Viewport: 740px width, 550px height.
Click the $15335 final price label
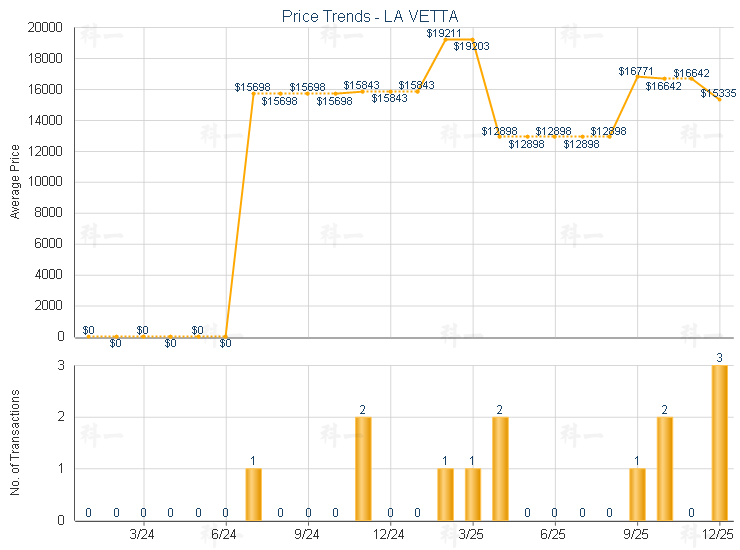pos(718,93)
